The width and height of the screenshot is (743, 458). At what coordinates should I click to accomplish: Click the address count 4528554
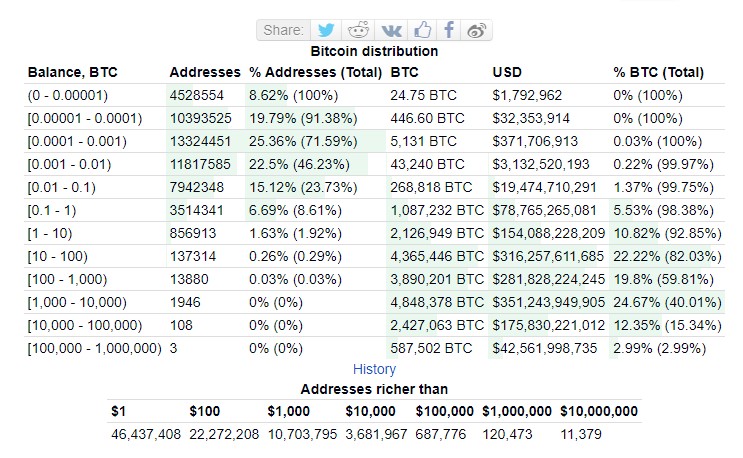(197, 96)
